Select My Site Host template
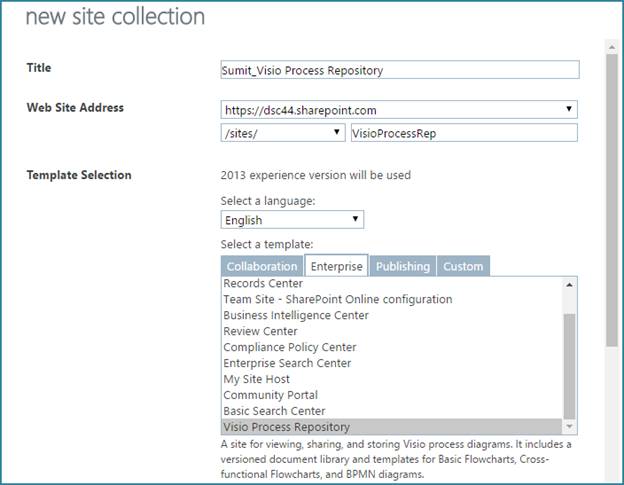 (x=257, y=379)
